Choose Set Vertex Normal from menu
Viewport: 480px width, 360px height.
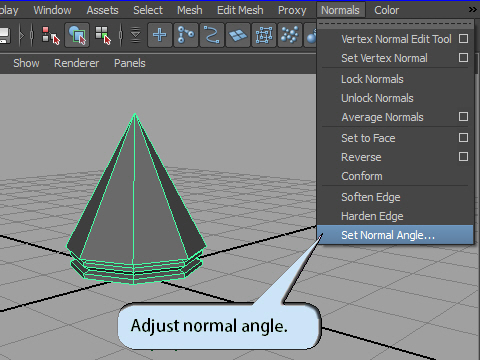tap(384, 58)
